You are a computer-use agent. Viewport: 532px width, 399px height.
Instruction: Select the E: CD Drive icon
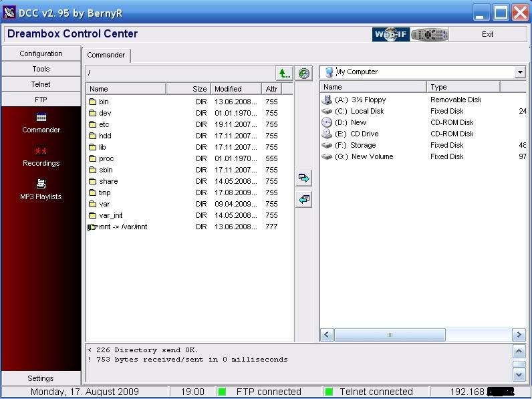[327, 134]
